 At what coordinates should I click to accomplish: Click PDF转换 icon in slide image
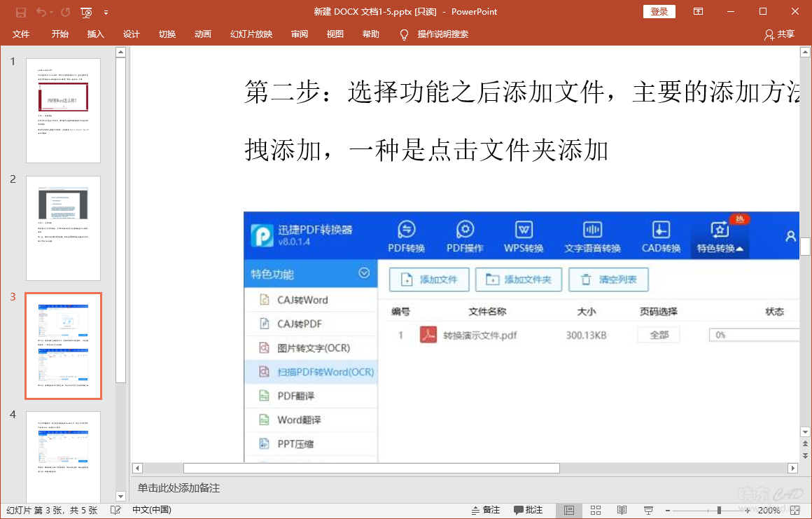click(x=407, y=236)
